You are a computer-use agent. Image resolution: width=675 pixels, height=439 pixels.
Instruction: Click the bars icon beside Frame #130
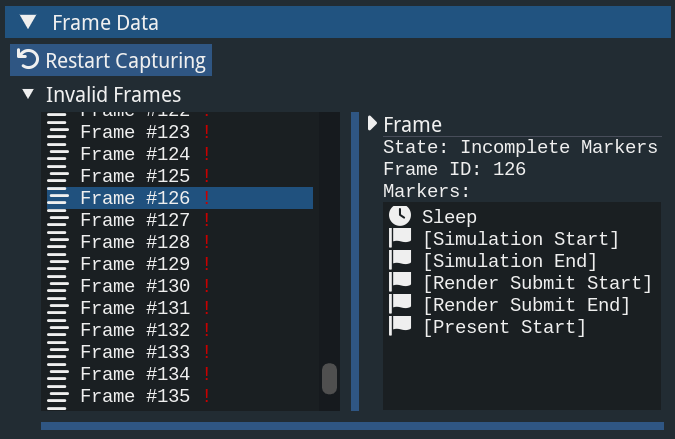coord(58,286)
